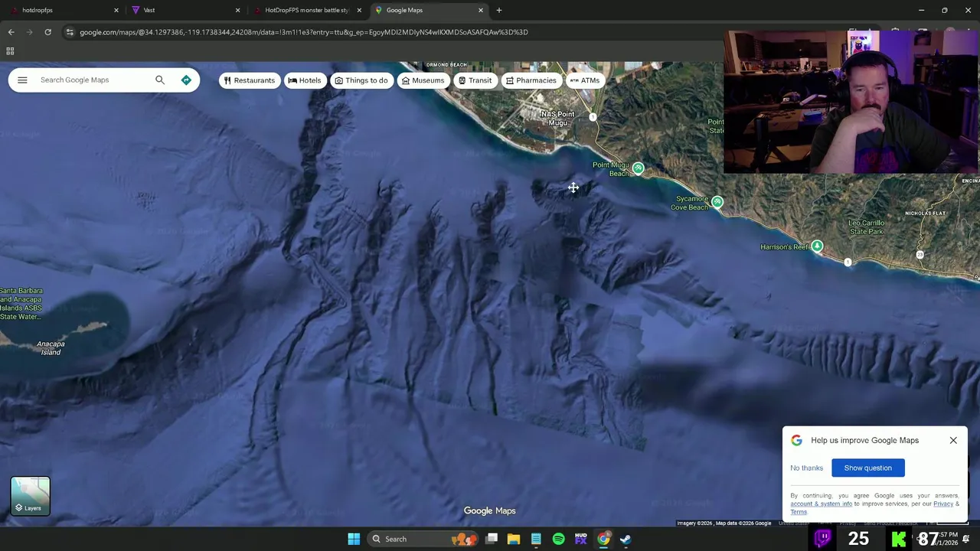Click the Twitch overlay icon

[x=823, y=539]
